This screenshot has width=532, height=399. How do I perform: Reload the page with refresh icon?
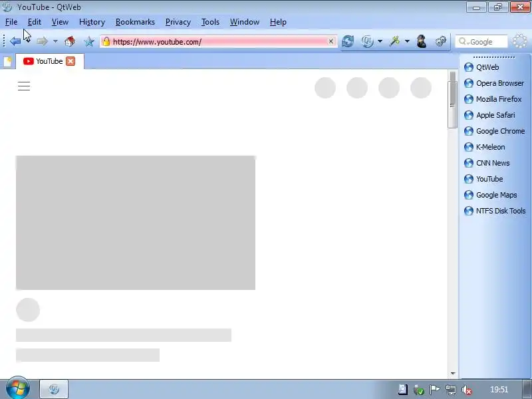coord(348,41)
